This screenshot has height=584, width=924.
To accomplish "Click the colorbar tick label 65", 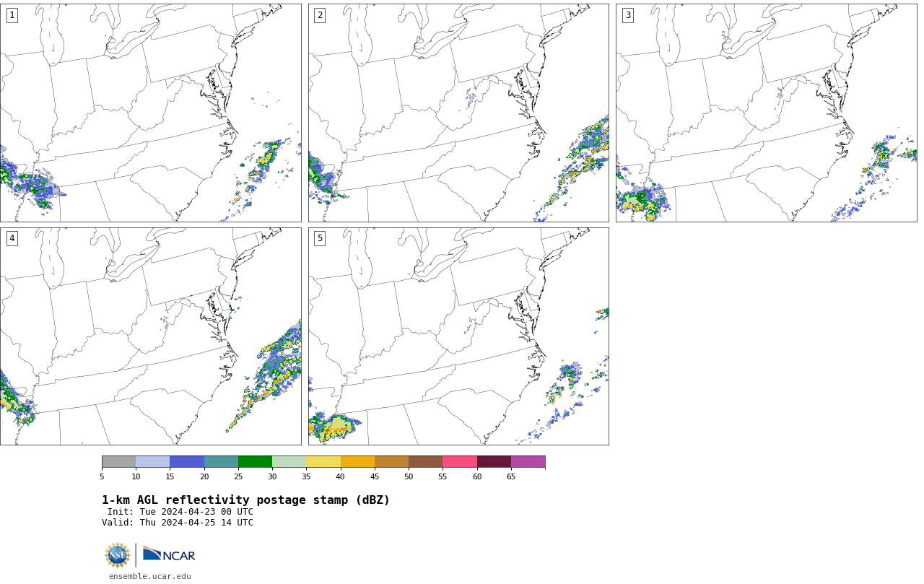I will [511, 476].
